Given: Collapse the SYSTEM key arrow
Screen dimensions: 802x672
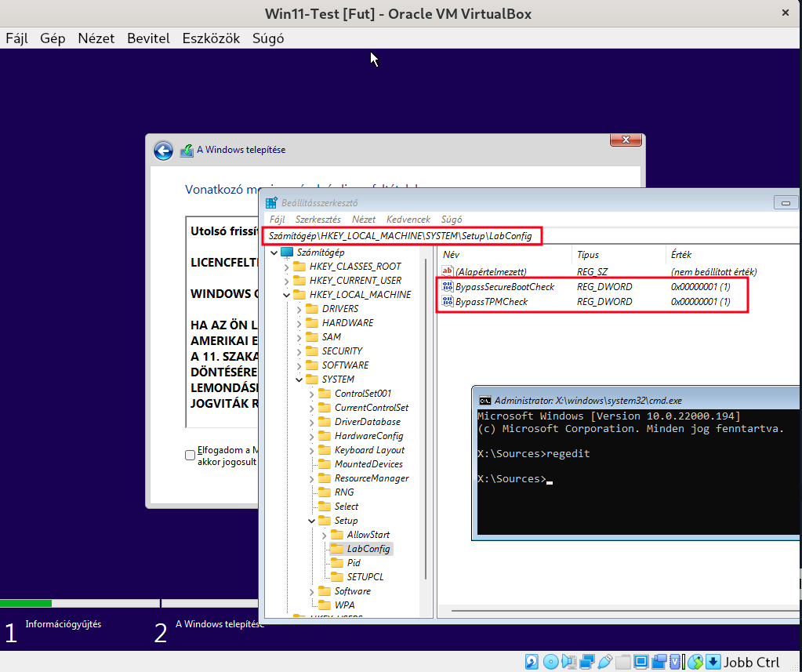Looking at the screenshot, I should 299,380.
